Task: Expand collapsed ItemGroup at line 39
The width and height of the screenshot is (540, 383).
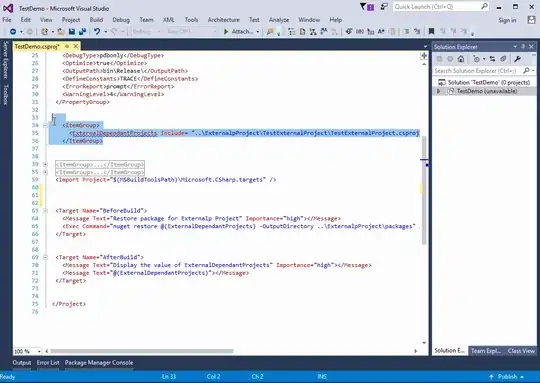Action: tap(45, 164)
